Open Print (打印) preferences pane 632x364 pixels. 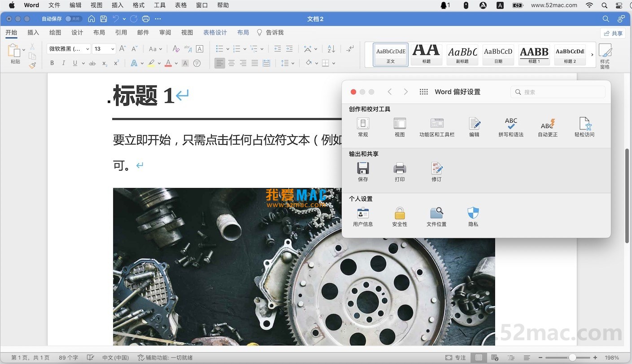coord(400,172)
